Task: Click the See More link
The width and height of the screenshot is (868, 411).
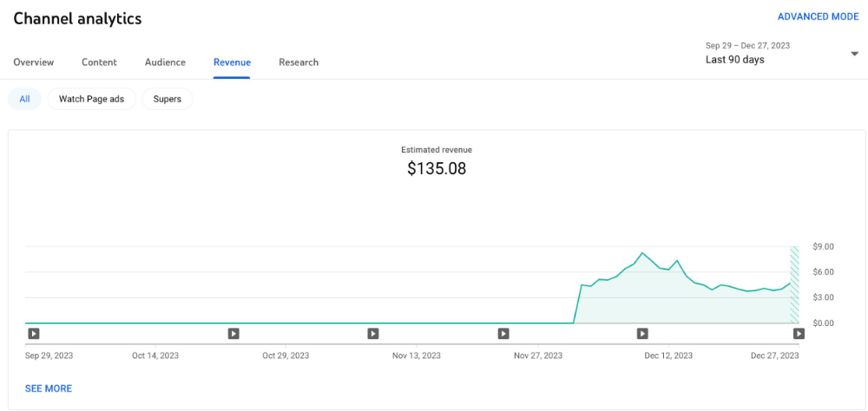Action: (49, 388)
